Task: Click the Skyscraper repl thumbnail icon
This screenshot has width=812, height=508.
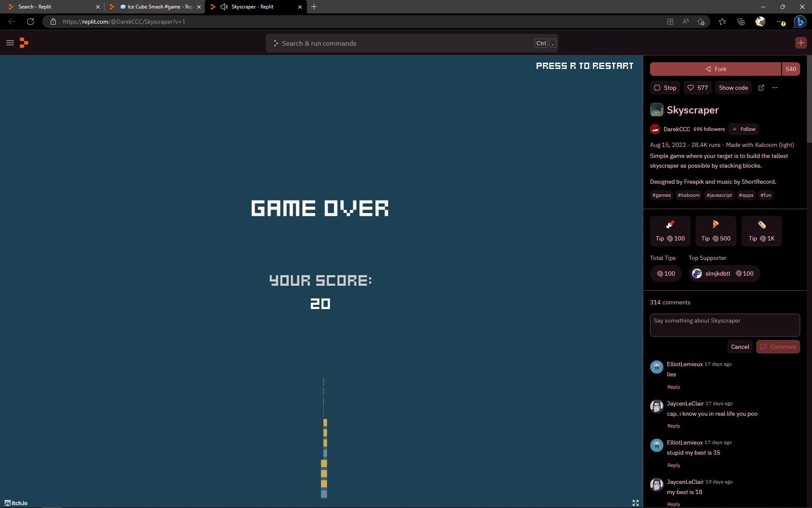Action: coord(656,110)
